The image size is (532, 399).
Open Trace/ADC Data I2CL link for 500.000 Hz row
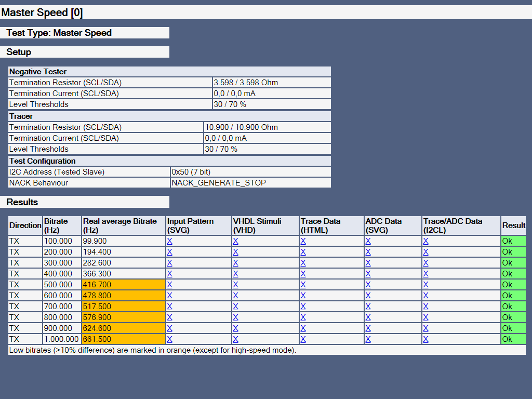[x=425, y=285]
